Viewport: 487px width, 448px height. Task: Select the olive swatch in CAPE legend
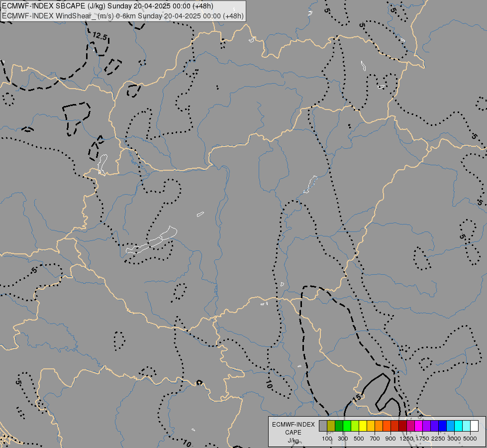(331, 426)
